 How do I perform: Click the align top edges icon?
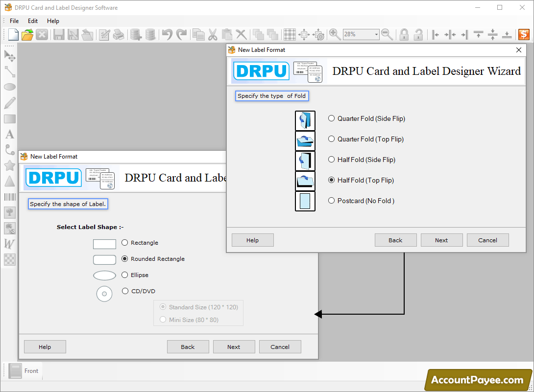pos(479,34)
